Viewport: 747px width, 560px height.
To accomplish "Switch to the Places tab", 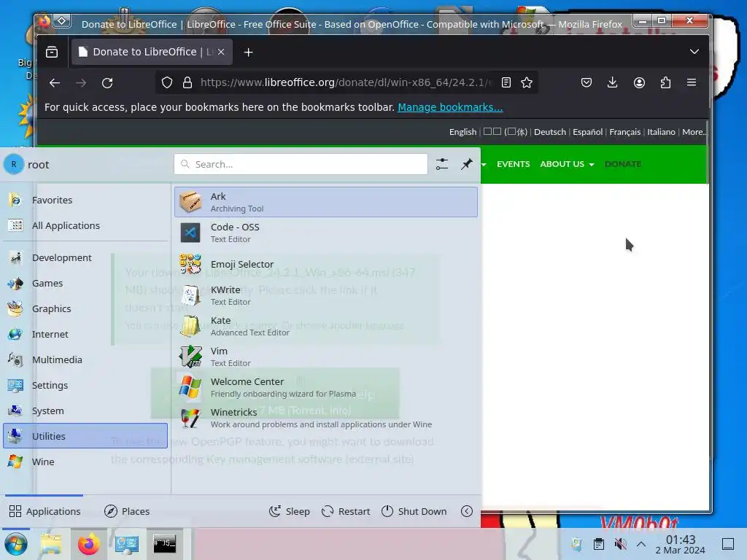I will tap(127, 511).
